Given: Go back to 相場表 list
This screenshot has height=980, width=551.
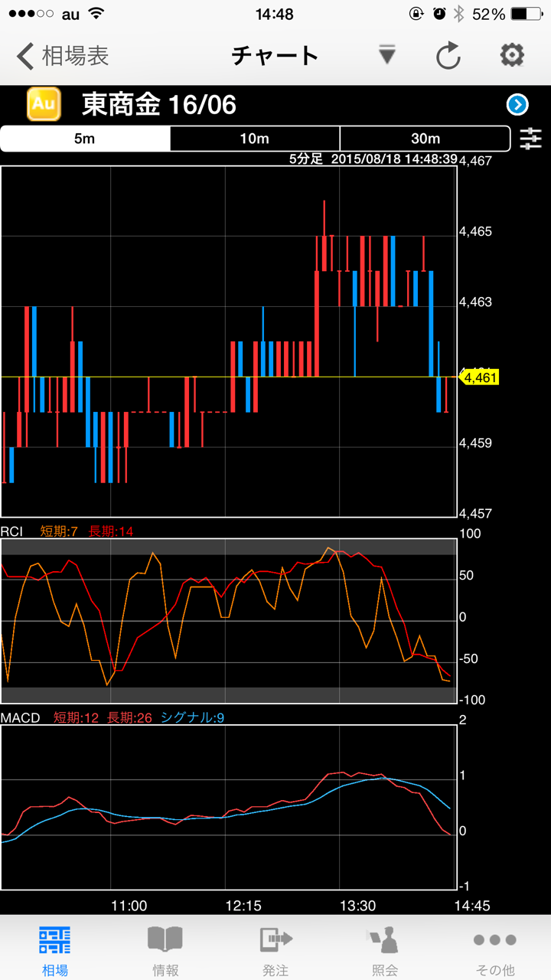Looking at the screenshot, I should tap(64, 56).
